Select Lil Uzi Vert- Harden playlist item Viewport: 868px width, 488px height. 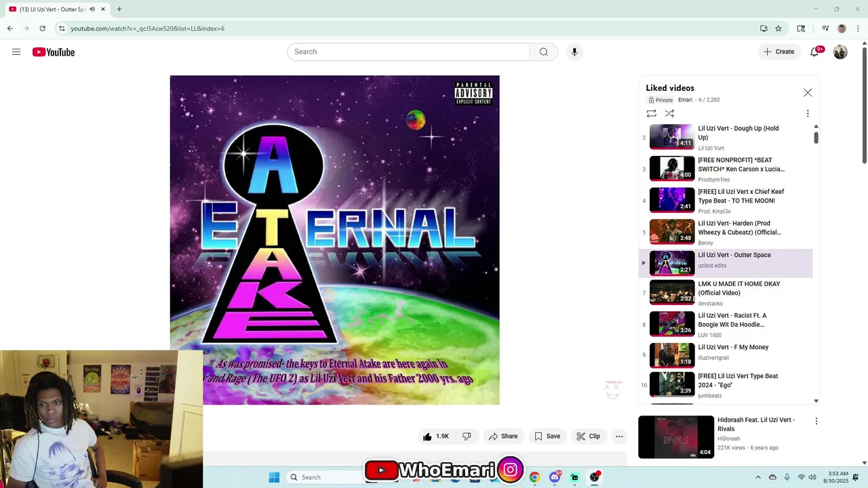pos(726,232)
